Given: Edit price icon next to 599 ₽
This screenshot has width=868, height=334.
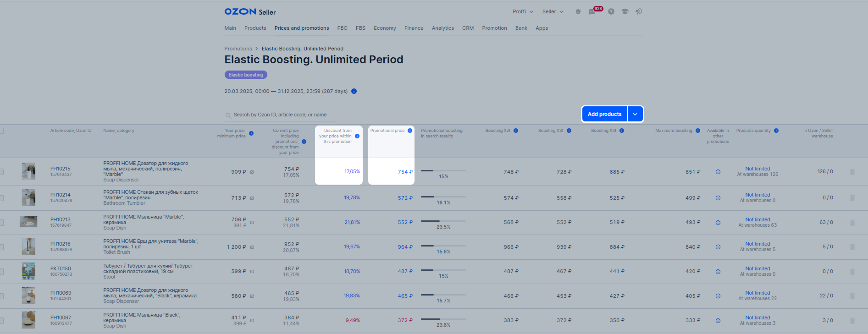Looking at the screenshot, I should (x=252, y=272).
